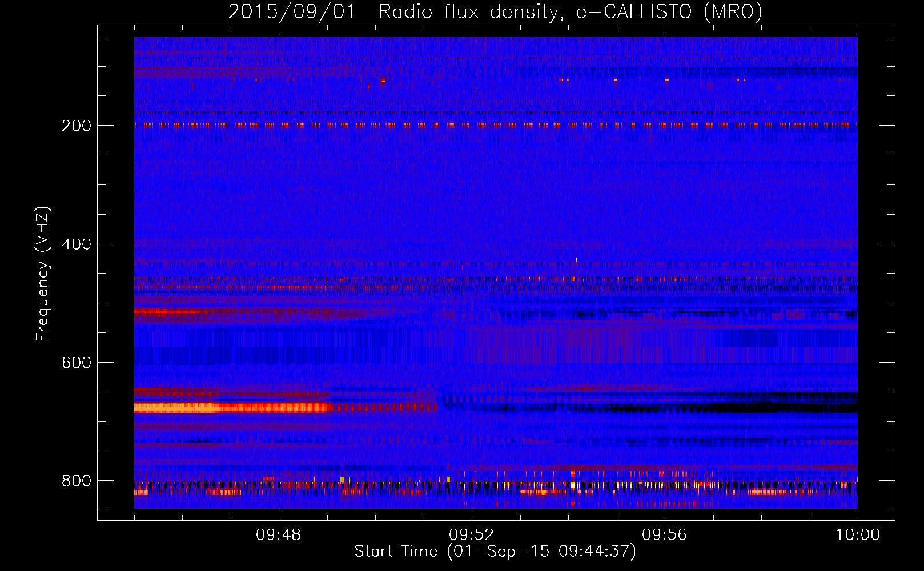The height and width of the screenshot is (571, 924).
Task: Click the 200 frequency tick label
Action: (77, 126)
